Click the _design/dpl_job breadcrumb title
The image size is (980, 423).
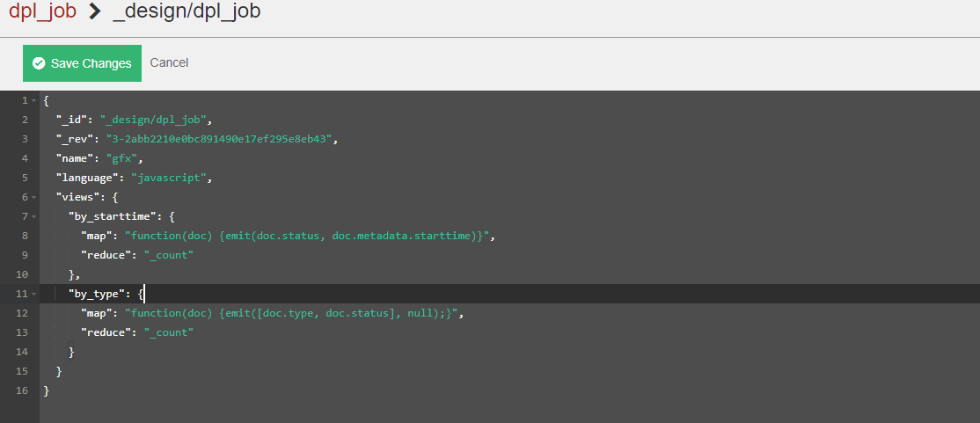click(x=186, y=11)
